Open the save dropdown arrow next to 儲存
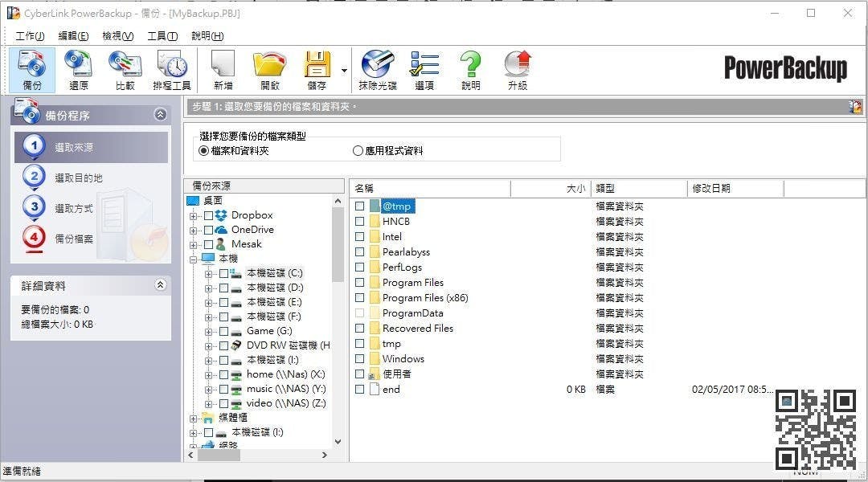Image resolution: width=868 pixels, height=482 pixels. coord(344,70)
